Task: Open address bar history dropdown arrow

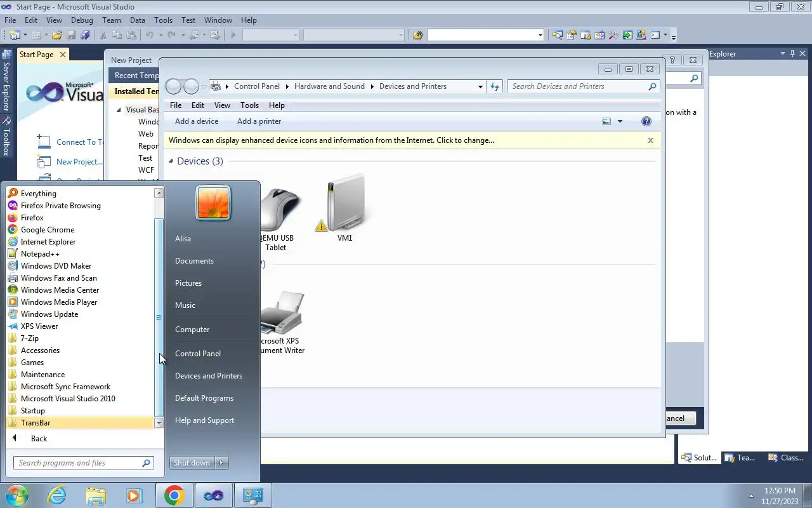Action: tap(480, 86)
